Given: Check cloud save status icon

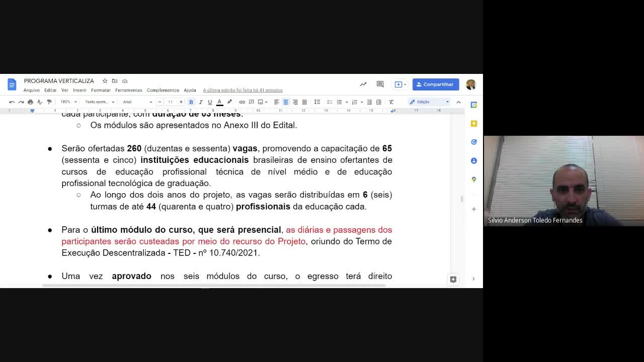Looking at the screenshot, I should click(125, 81).
